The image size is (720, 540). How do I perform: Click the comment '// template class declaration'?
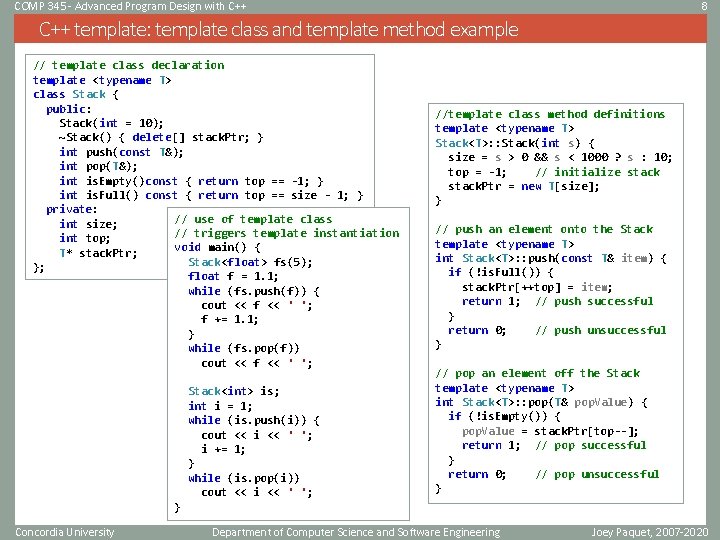(x=129, y=65)
